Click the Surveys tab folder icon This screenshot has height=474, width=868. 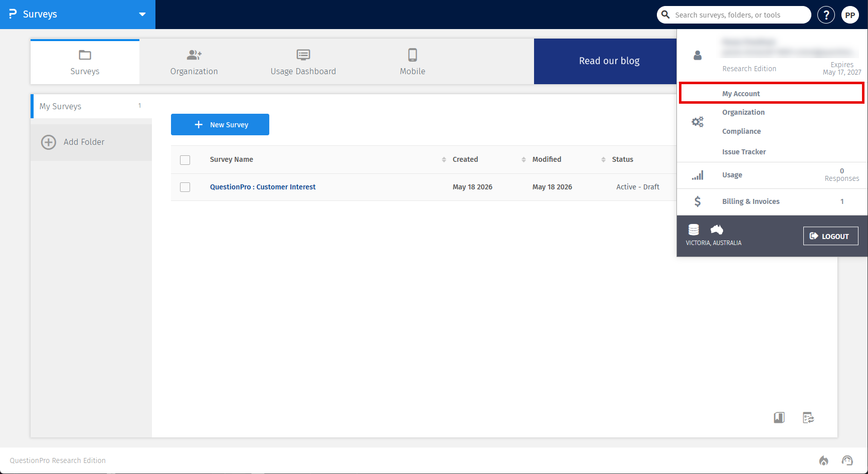[x=85, y=55]
